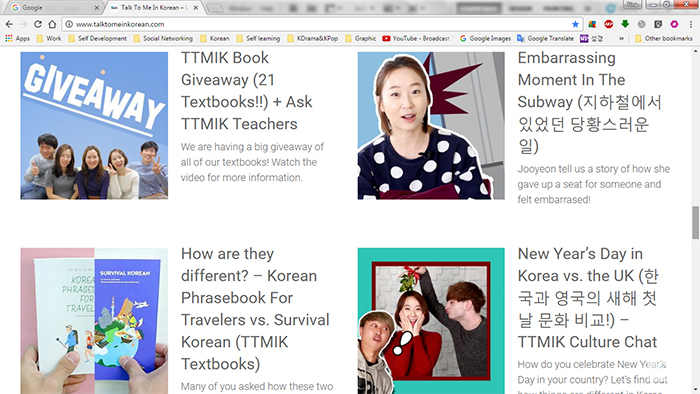
Task: Click the page vertical scrollbar thumb
Action: [696, 223]
